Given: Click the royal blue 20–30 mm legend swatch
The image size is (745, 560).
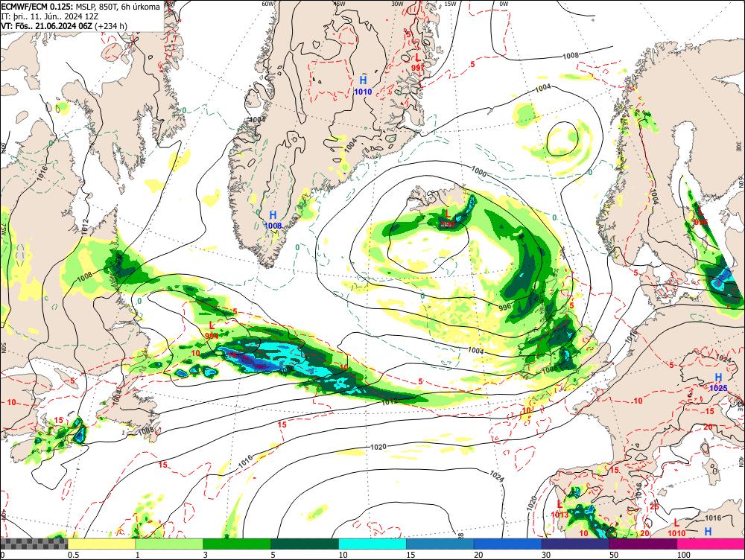Looking at the screenshot, I should point(507,544).
